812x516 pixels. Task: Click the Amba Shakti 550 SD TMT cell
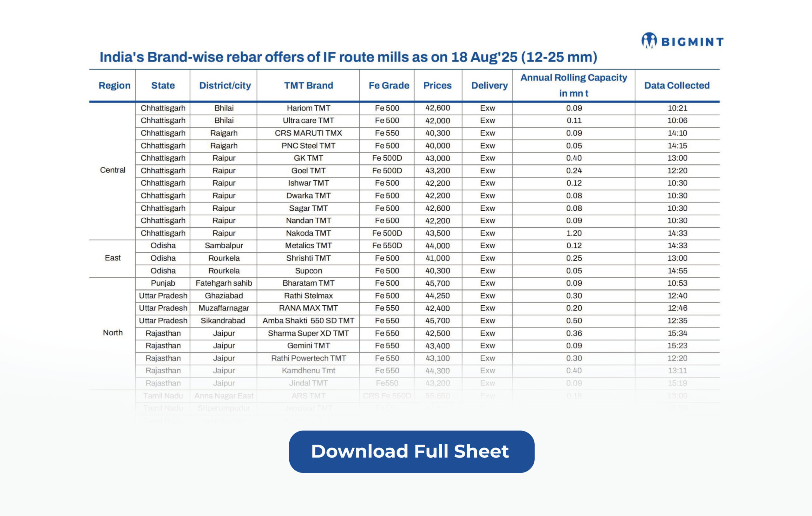coord(308,321)
